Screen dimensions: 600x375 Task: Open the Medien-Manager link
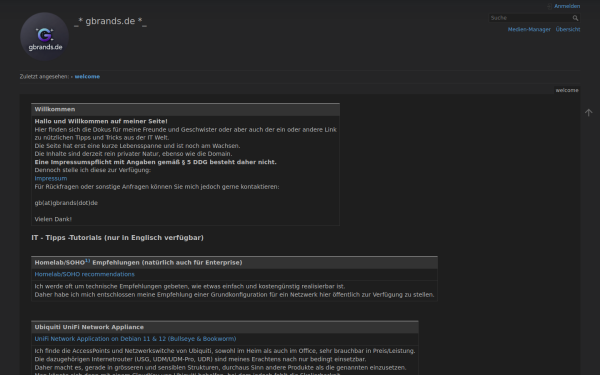coord(529,29)
